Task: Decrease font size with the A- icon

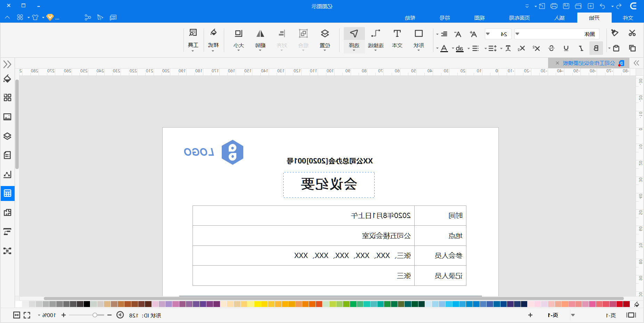Action: (458, 34)
